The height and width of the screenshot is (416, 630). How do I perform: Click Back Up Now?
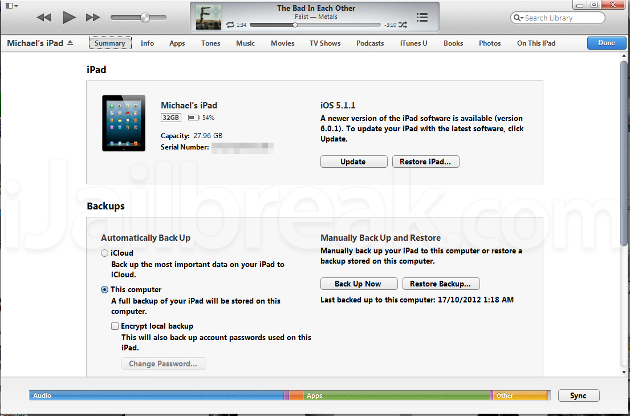(x=358, y=284)
